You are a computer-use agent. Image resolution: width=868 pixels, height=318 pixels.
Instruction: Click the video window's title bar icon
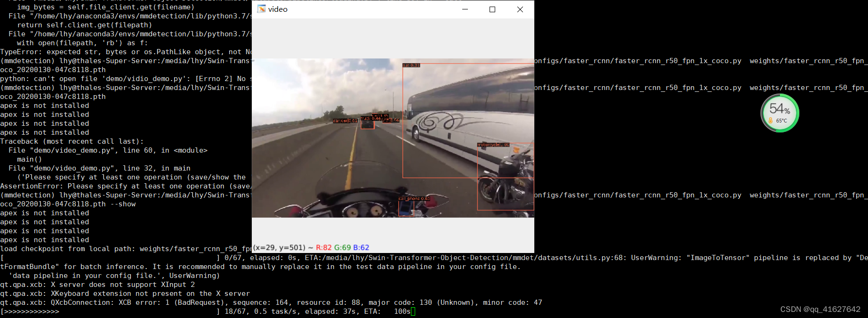coord(262,9)
